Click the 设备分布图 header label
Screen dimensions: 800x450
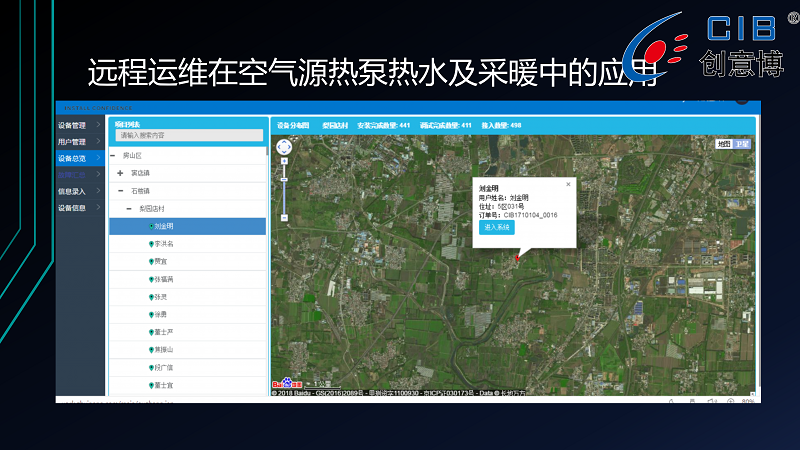click(293, 126)
